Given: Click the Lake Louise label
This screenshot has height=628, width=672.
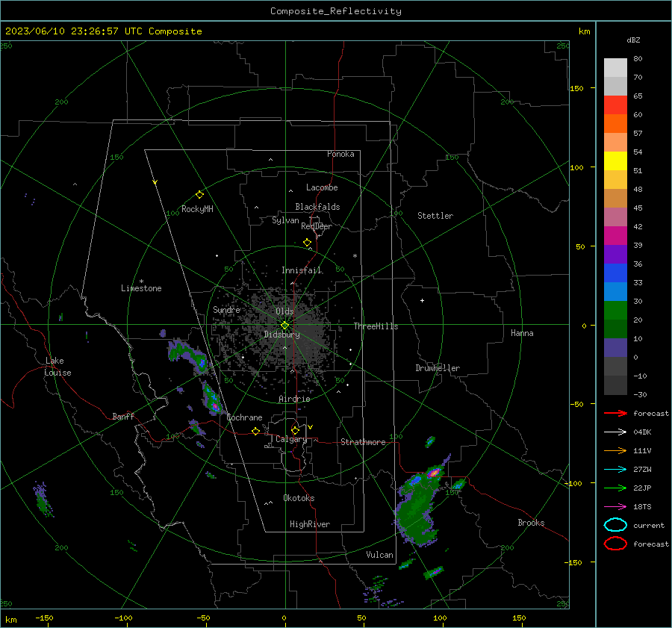Looking at the screenshot, I should click(57, 367).
